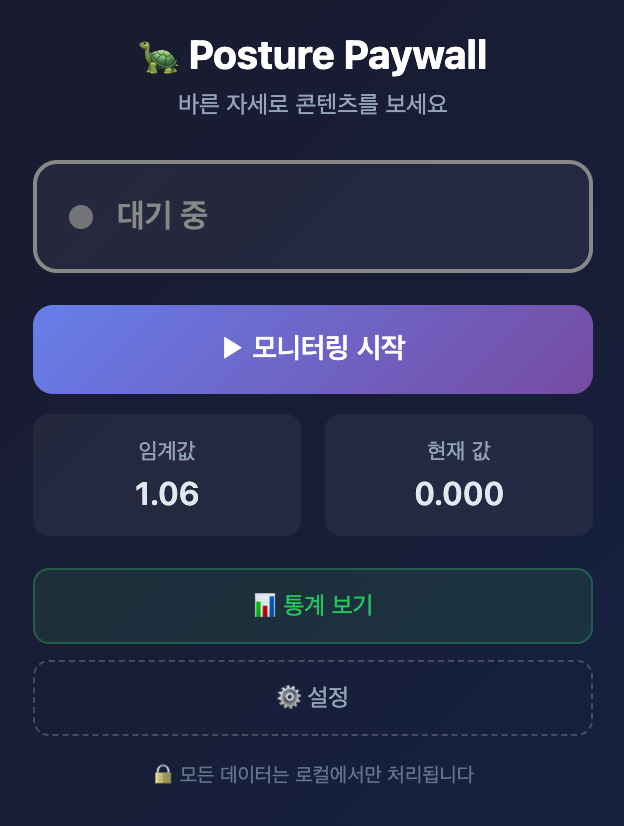Image resolution: width=624 pixels, height=826 pixels.
Task: Click the current value 0.000
Action: click(458, 493)
